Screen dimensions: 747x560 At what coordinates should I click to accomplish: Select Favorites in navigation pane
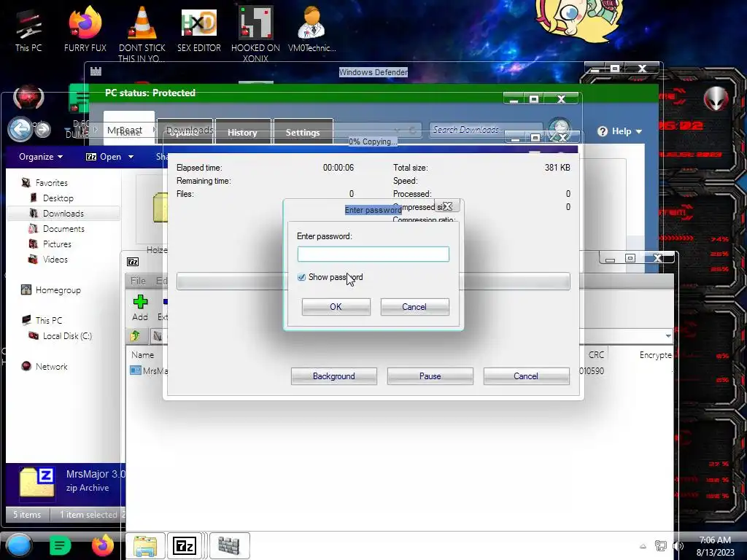pos(52,183)
